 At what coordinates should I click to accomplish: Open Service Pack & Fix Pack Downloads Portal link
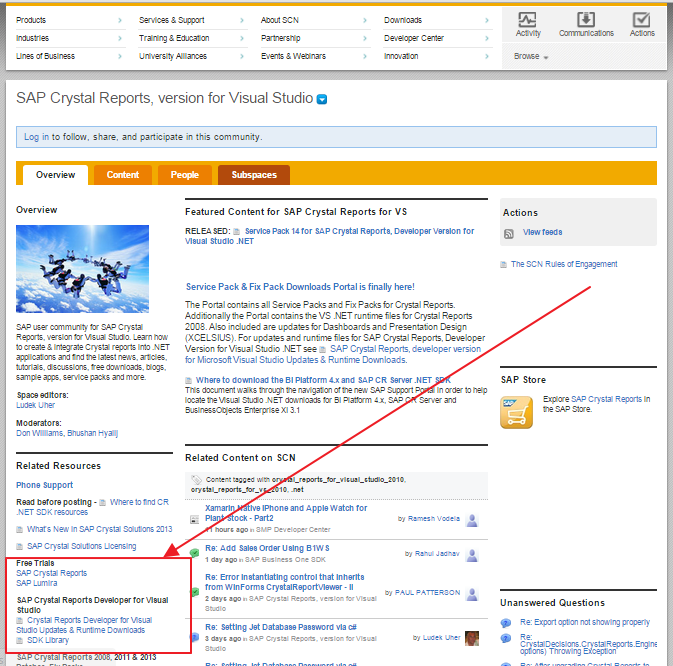[300, 287]
